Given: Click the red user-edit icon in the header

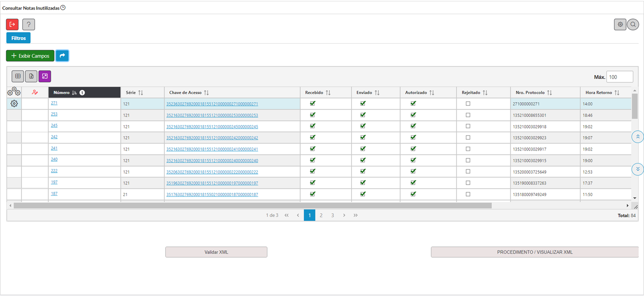Looking at the screenshot, I should click(x=35, y=93).
